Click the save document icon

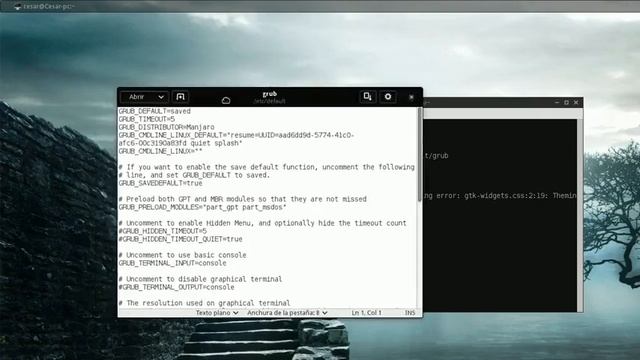click(367, 96)
